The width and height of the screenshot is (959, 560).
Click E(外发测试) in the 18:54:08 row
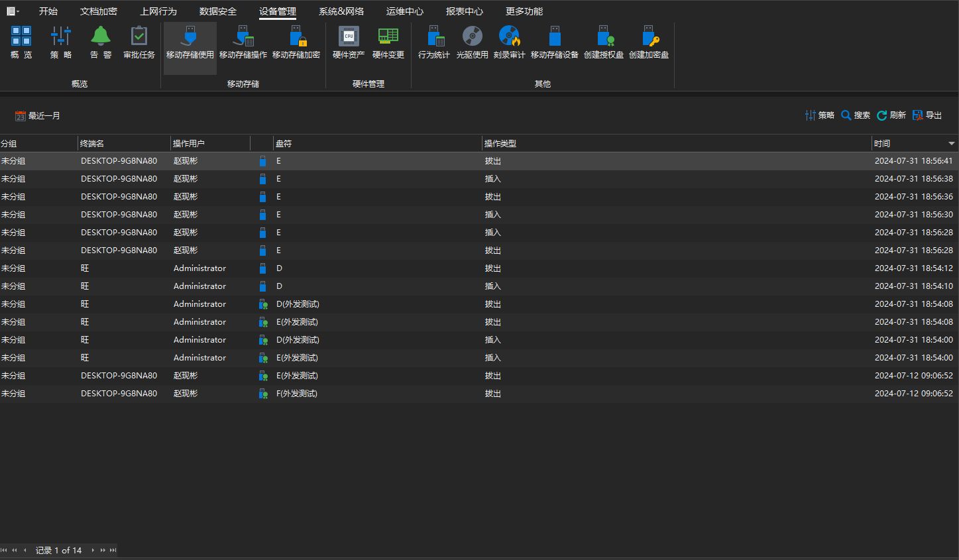click(297, 322)
